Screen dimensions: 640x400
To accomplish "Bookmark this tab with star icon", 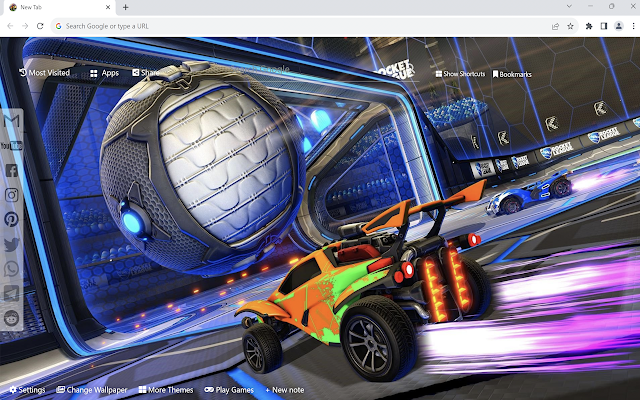I will 570,26.
